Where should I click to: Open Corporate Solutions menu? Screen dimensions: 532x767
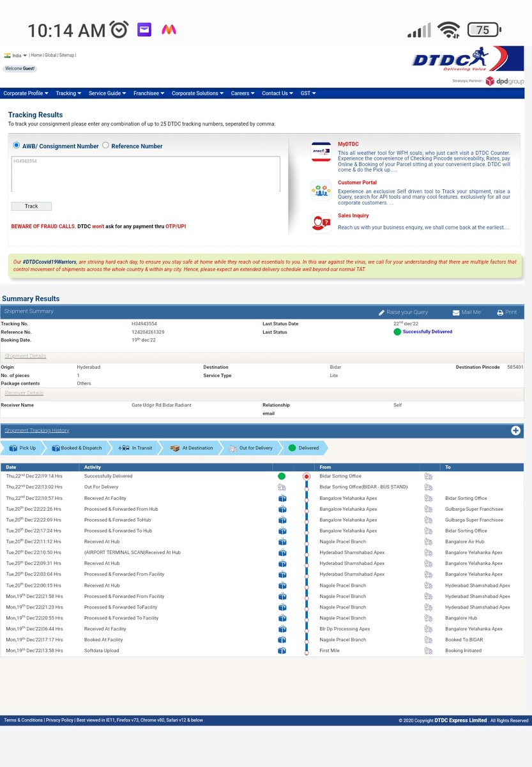197,93
